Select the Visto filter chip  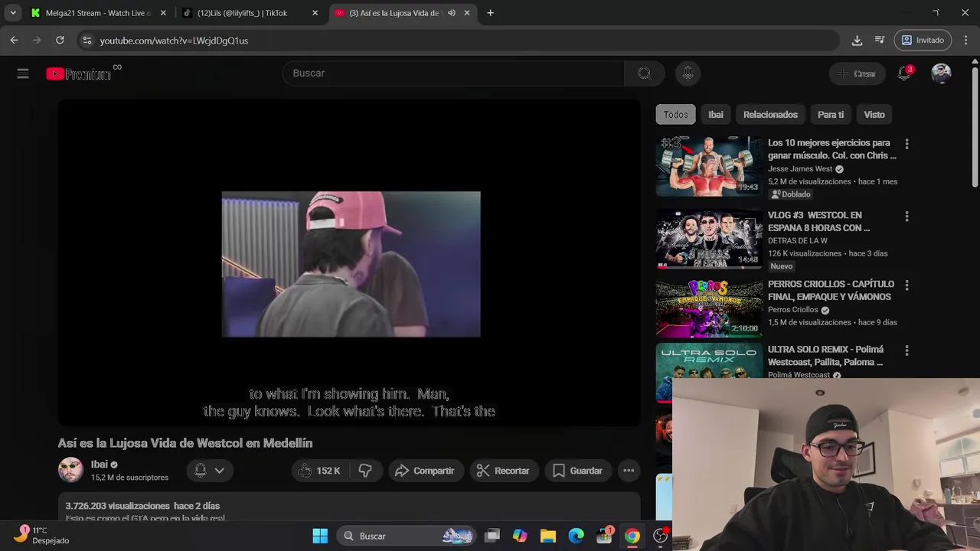[874, 115]
